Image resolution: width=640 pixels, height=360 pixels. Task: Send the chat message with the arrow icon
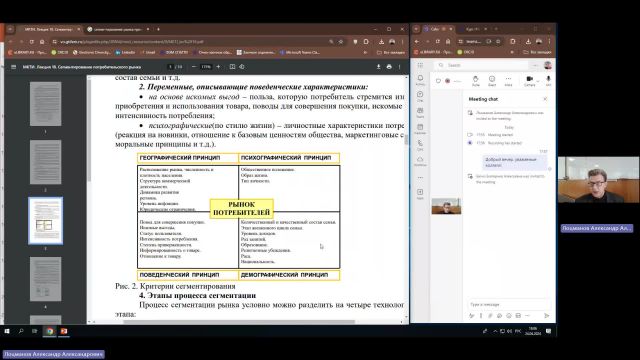547,316
